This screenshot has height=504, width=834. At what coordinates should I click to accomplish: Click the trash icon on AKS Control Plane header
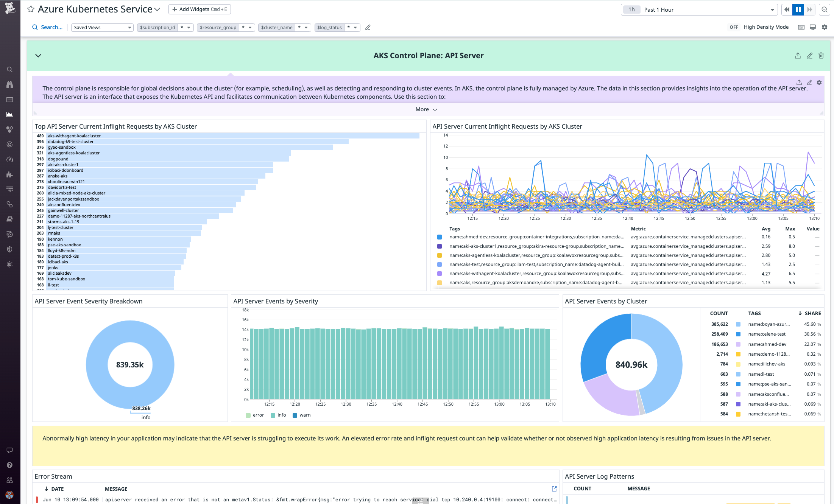pos(821,55)
